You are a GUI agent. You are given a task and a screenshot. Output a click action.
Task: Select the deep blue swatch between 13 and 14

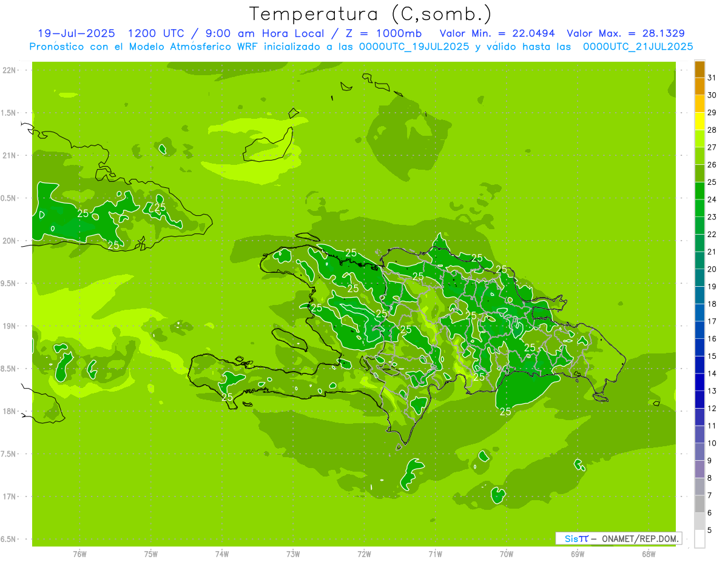point(699,383)
